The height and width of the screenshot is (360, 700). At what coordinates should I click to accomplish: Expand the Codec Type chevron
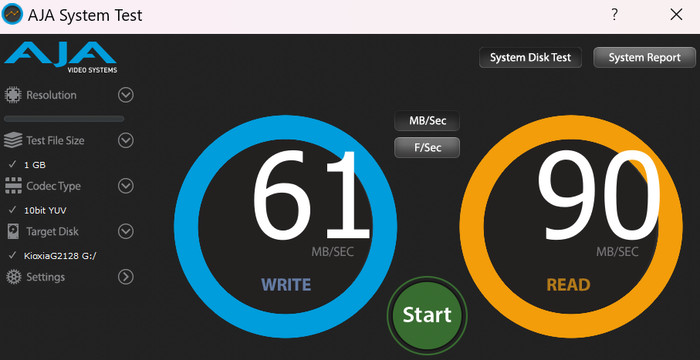[x=126, y=186]
